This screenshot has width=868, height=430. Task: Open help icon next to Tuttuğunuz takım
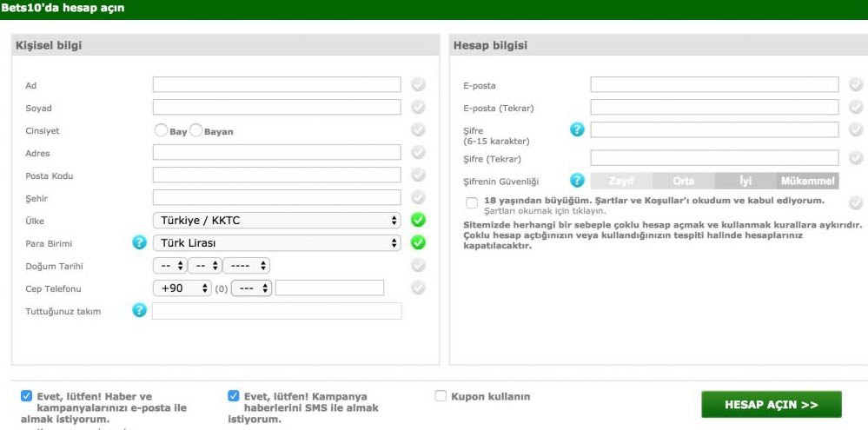click(x=140, y=310)
